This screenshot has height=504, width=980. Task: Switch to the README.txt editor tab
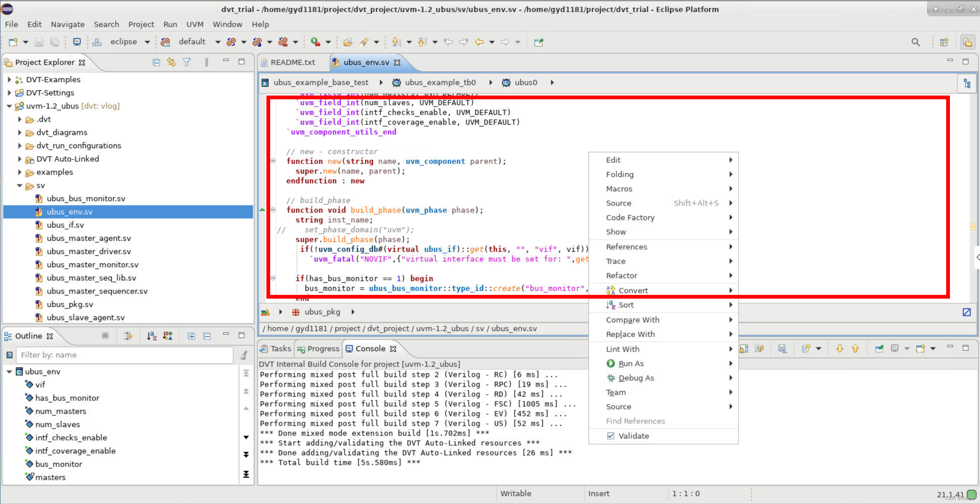tap(292, 62)
